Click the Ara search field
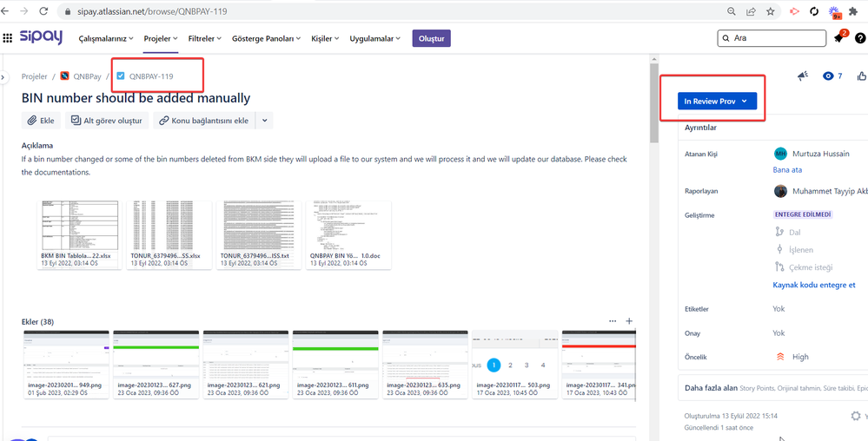 point(772,38)
